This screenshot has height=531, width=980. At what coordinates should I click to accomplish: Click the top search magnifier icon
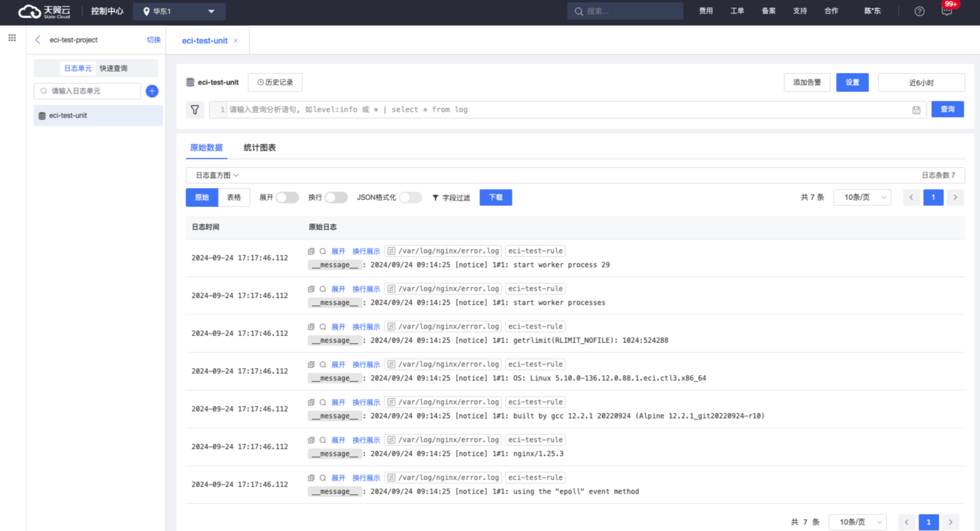coord(578,11)
